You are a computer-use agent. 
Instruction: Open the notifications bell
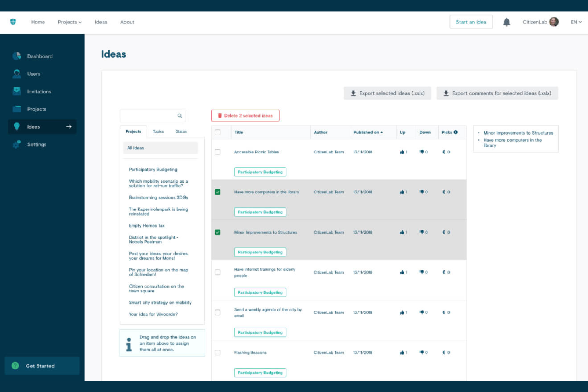click(507, 22)
